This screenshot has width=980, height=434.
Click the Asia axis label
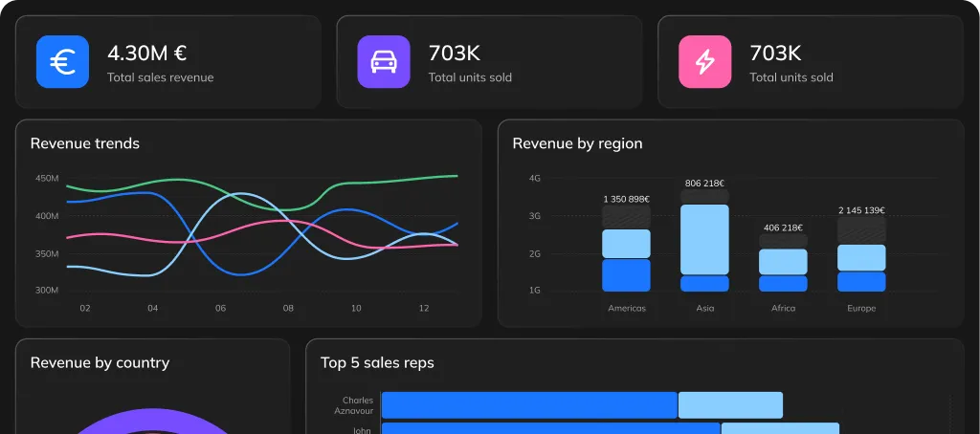705,309
